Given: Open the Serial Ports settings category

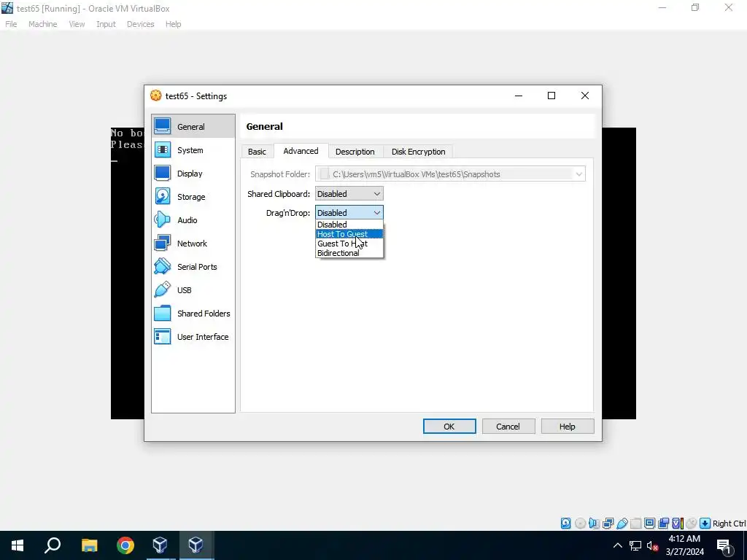Looking at the screenshot, I should pos(193,267).
